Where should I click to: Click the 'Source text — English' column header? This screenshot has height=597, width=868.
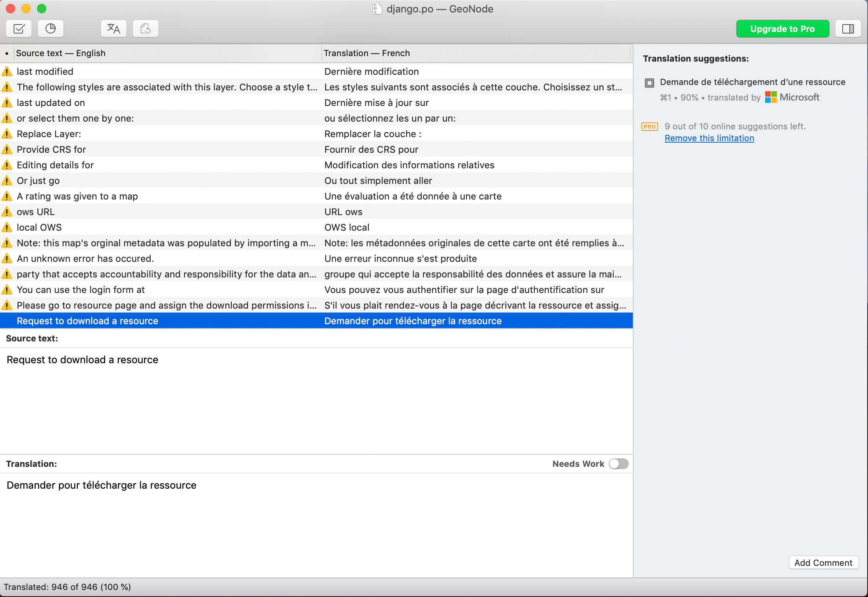pyautogui.click(x=62, y=53)
